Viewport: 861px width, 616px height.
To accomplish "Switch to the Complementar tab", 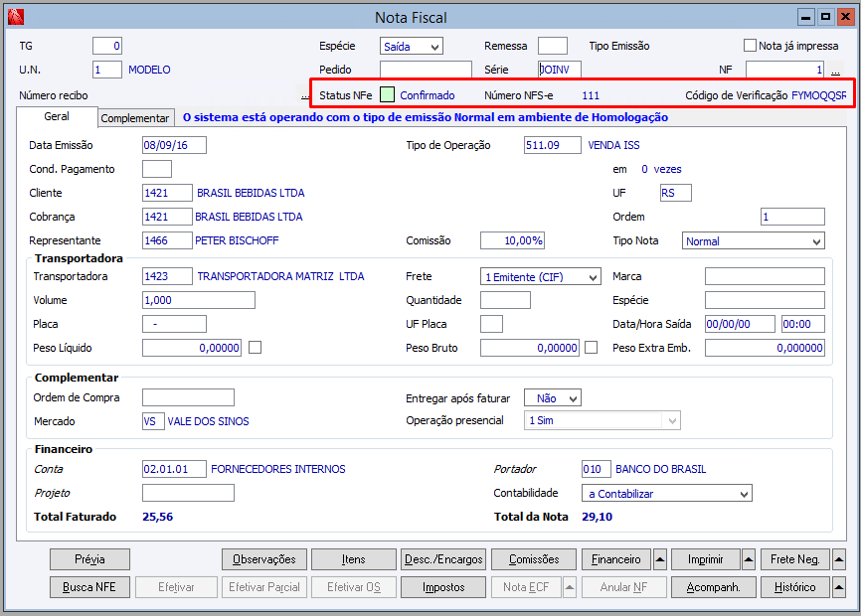I will pos(135,118).
